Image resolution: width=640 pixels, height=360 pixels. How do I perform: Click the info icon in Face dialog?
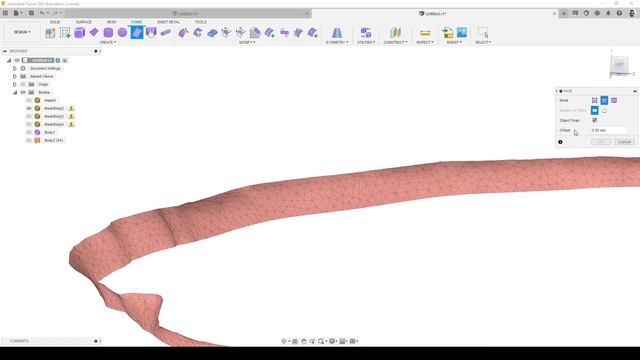[x=560, y=142]
